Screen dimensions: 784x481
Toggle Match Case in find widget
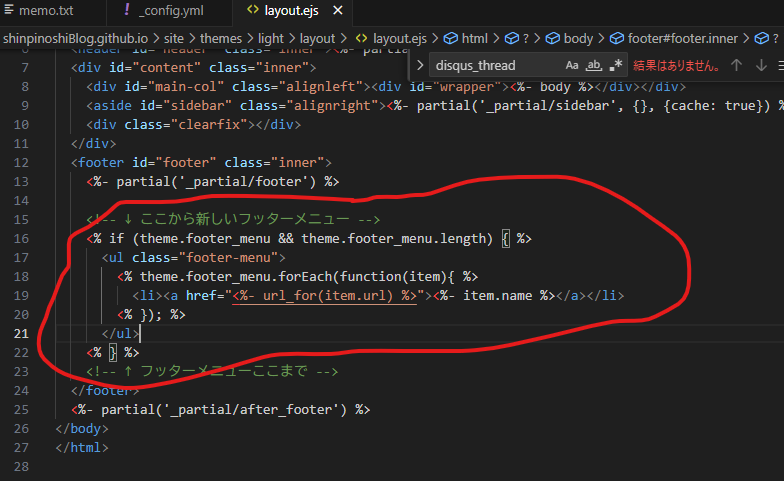(x=572, y=66)
